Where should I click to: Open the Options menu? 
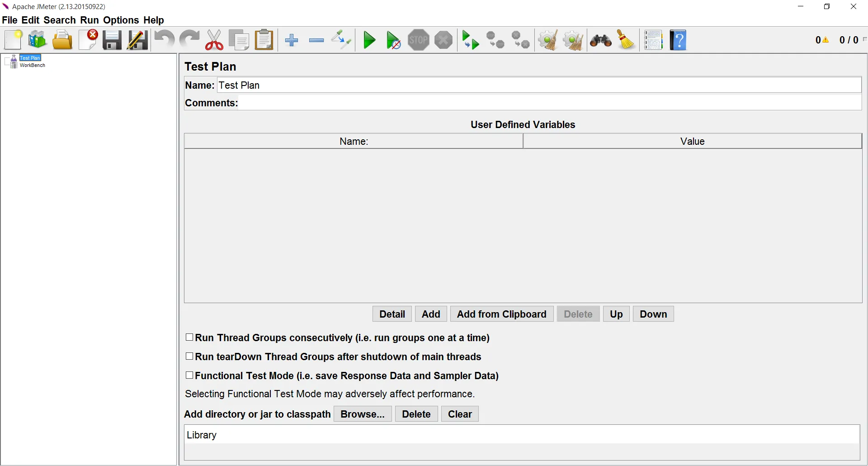pyautogui.click(x=121, y=20)
